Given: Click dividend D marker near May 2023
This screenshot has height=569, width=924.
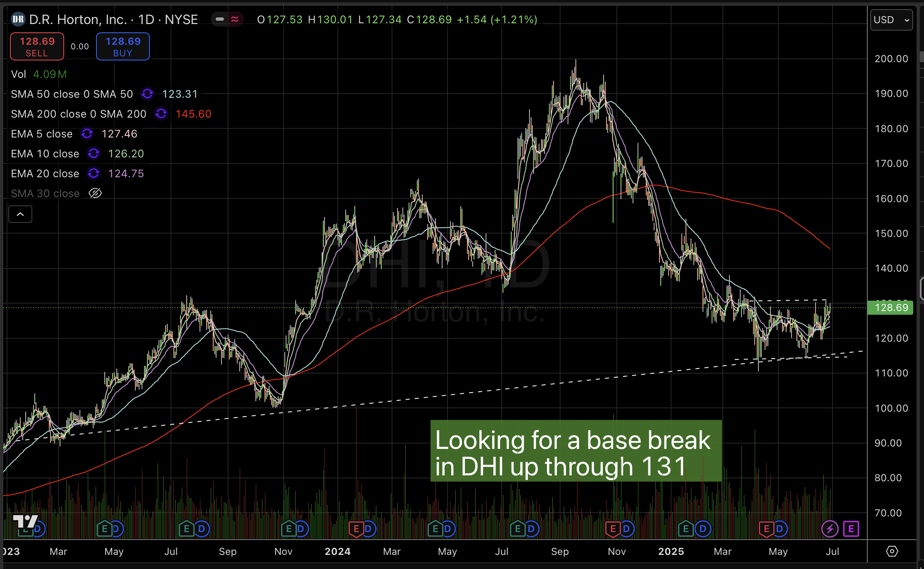Looking at the screenshot, I should pos(116,529).
